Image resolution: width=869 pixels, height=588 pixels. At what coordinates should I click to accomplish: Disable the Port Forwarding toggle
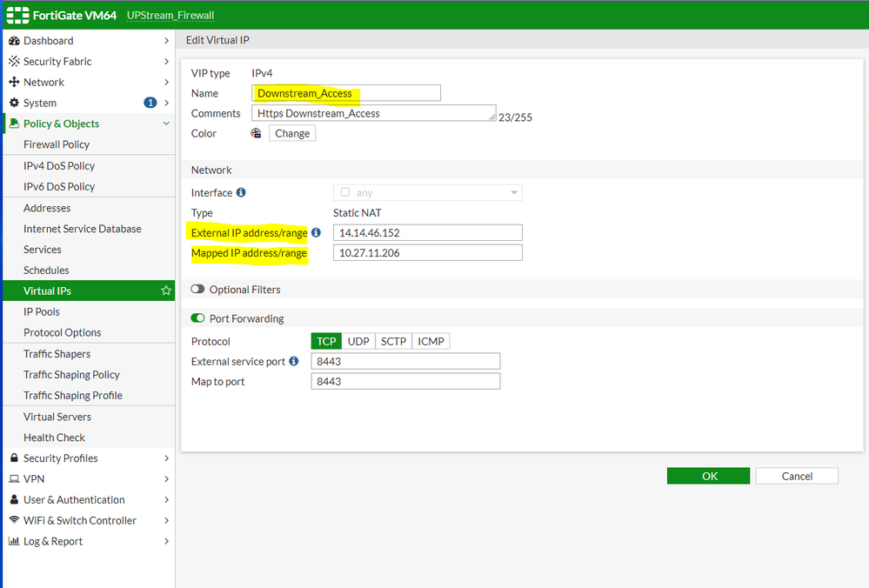click(197, 319)
